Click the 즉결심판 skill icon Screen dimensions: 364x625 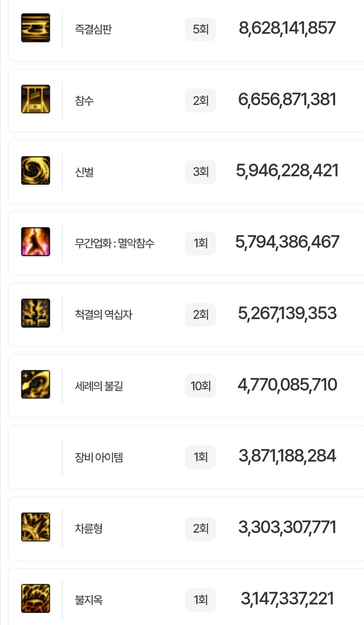(36, 28)
